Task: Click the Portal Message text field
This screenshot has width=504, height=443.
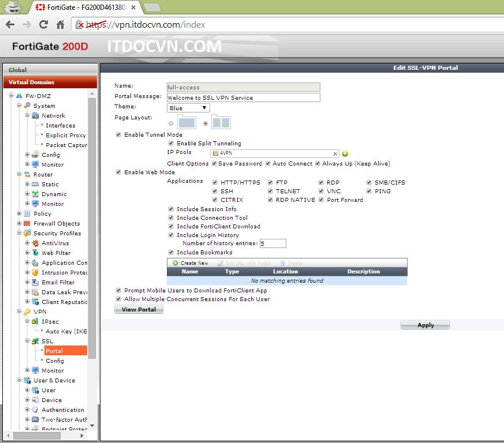Action: [243, 97]
